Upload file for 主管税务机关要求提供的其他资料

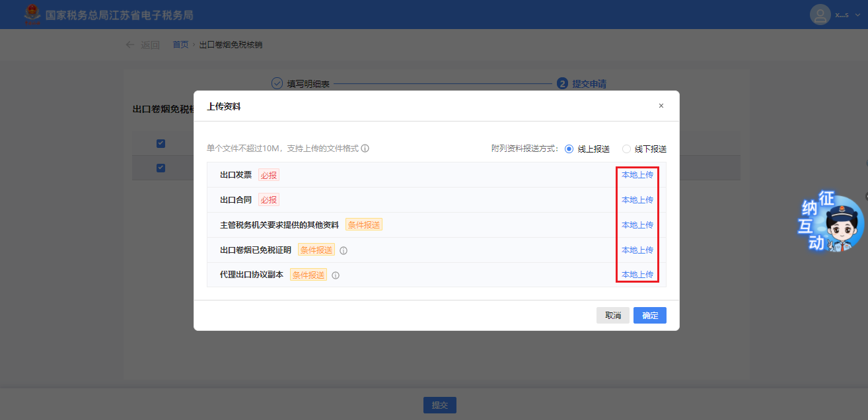click(x=637, y=225)
